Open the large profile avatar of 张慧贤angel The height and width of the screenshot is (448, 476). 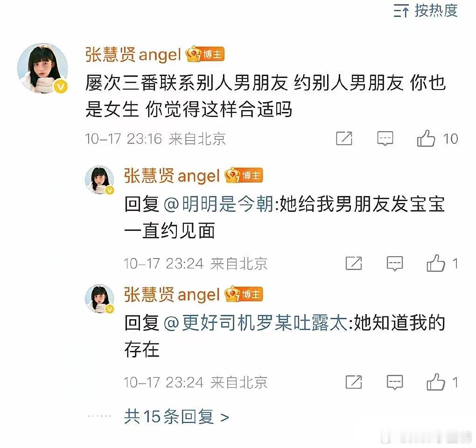coord(42,68)
